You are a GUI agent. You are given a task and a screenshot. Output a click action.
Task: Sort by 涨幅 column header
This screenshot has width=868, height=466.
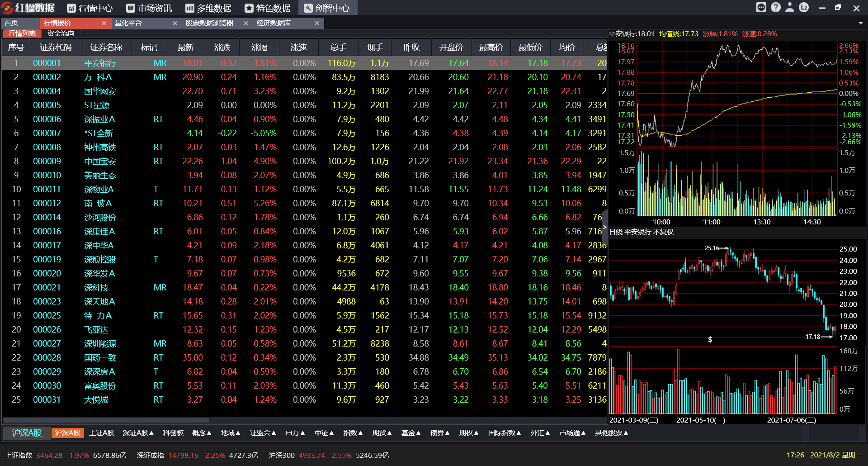259,48
